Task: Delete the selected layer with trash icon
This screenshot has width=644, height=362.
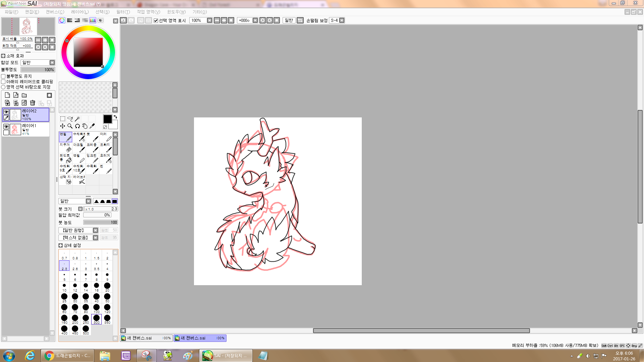Action: [33, 103]
